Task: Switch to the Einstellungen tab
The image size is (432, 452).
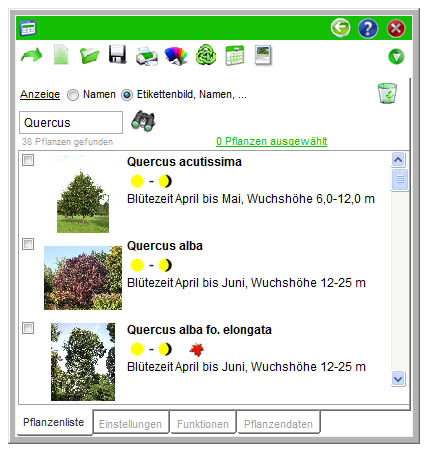Action: pyautogui.click(x=130, y=424)
